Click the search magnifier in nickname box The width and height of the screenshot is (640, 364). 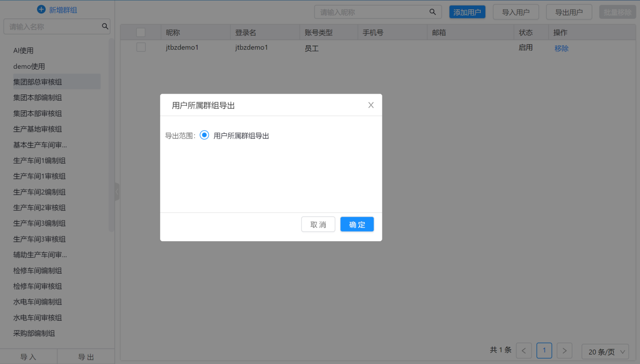click(432, 12)
